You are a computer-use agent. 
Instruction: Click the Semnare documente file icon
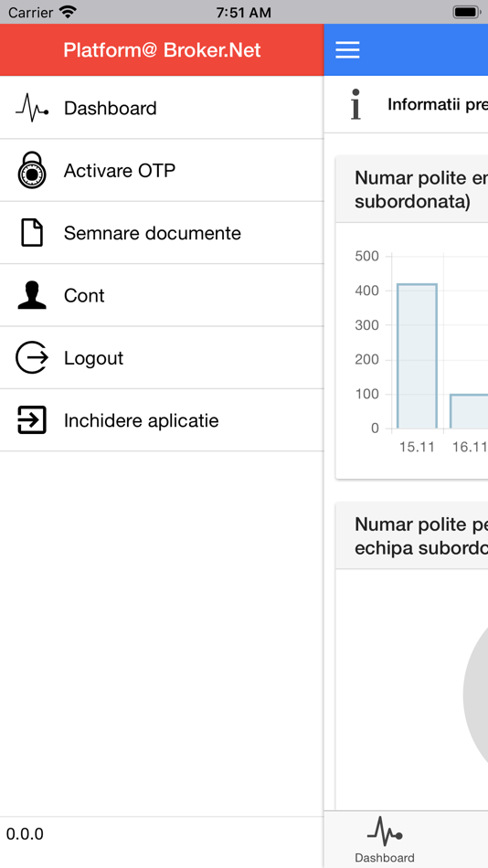tap(32, 232)
